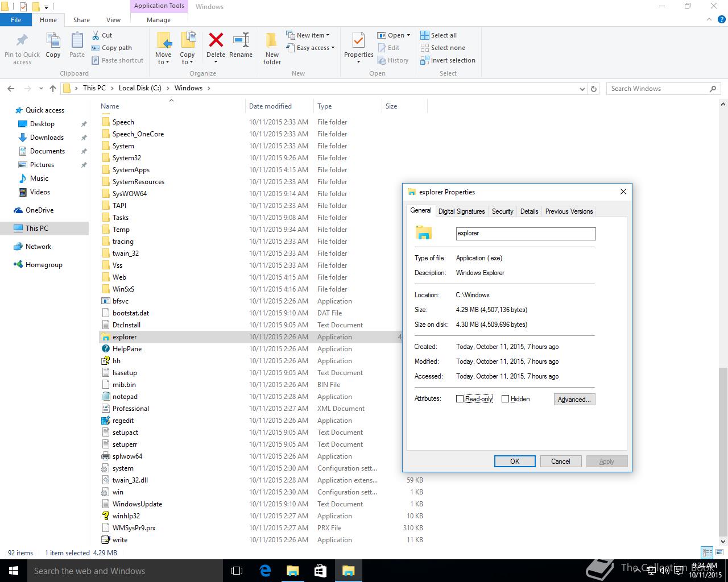Click the Cut scissors icon

(x=95, y=35)
